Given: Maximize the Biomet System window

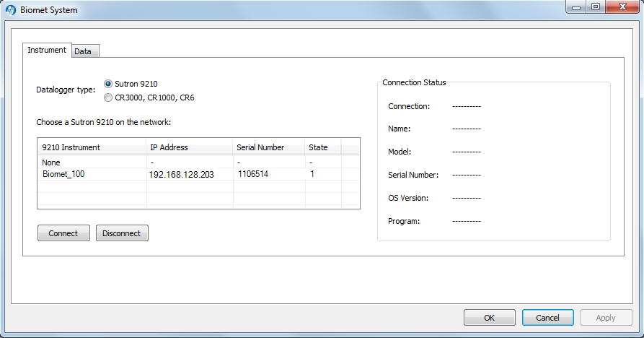Looking at the screenshot, I should 596,7.
